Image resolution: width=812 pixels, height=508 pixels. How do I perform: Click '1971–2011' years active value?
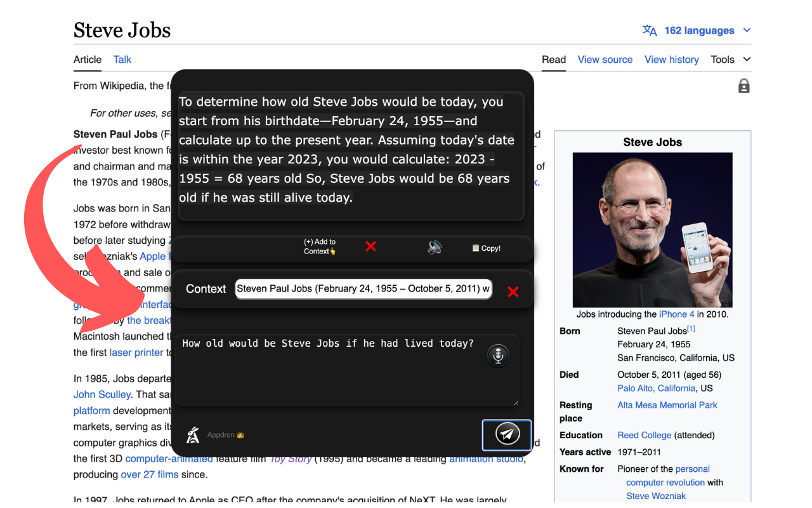(x=639, y=452)
